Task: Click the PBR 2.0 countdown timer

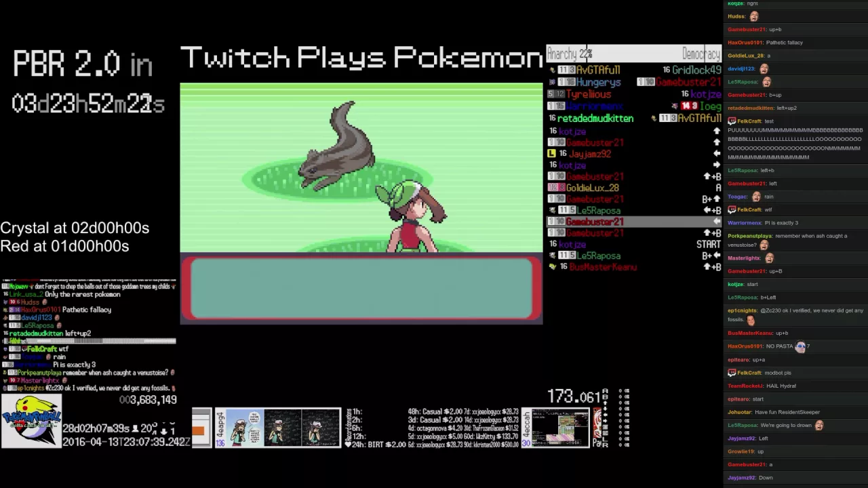Action: point(88,104)
